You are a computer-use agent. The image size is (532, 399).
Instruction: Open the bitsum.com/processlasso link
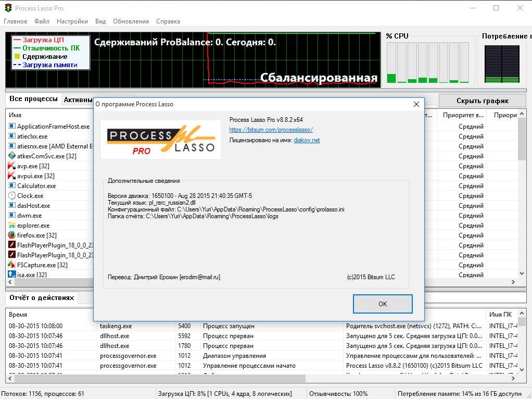pos(271,130)
